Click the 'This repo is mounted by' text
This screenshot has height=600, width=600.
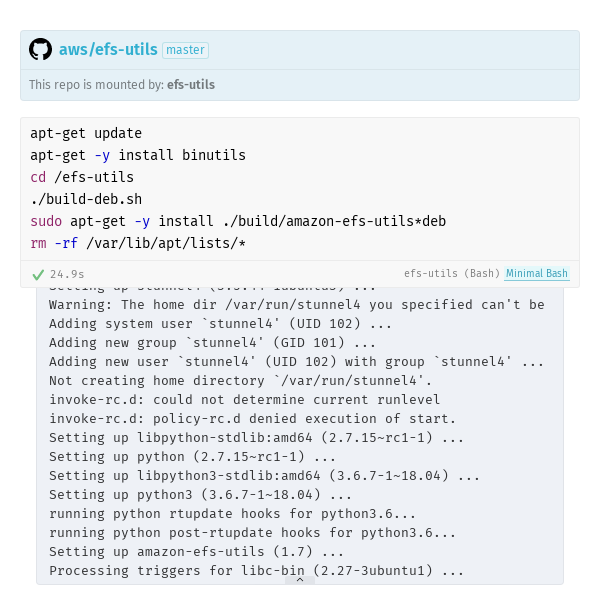[x=96, y=85]
